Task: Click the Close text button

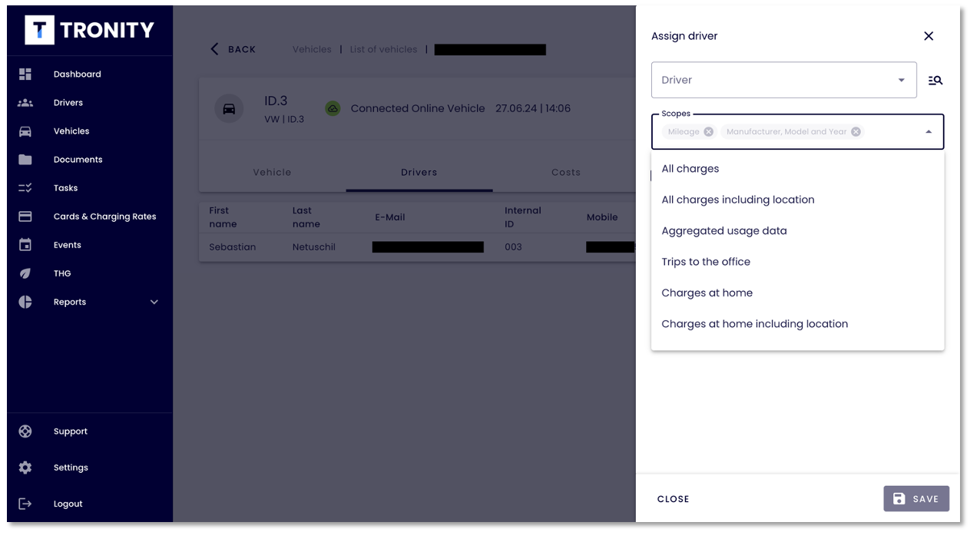Action: point(673,499)
